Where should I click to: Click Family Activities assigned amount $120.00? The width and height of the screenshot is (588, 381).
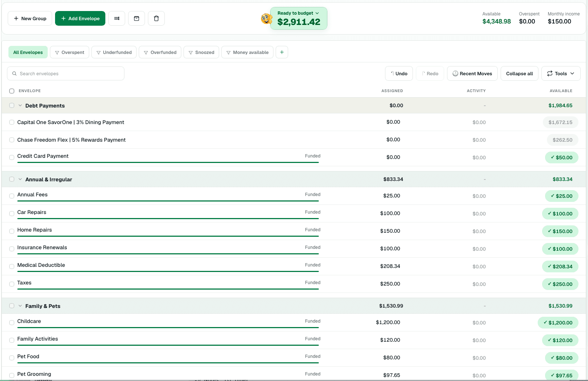[390, 340]
